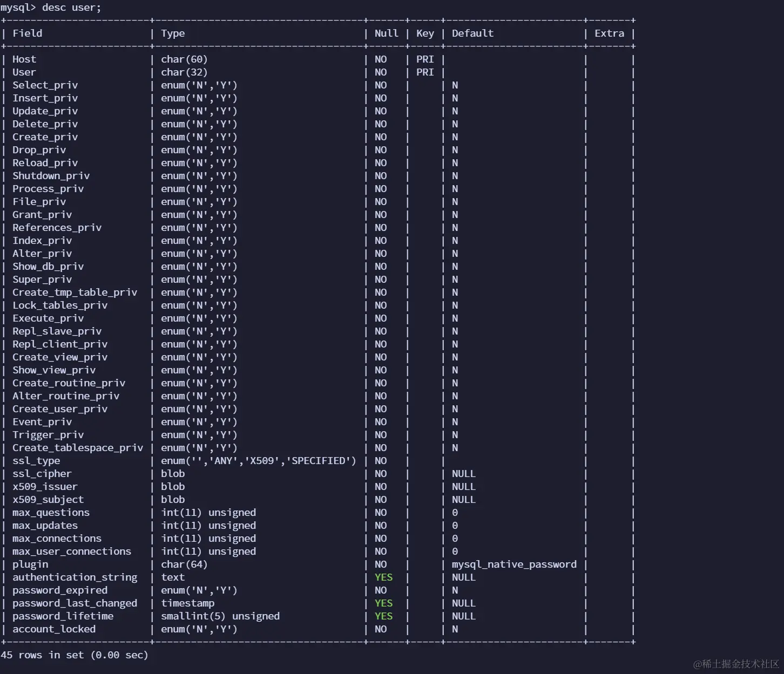Select the 'Select_priv' field
The image size is (784, 674).
(45, 85)
